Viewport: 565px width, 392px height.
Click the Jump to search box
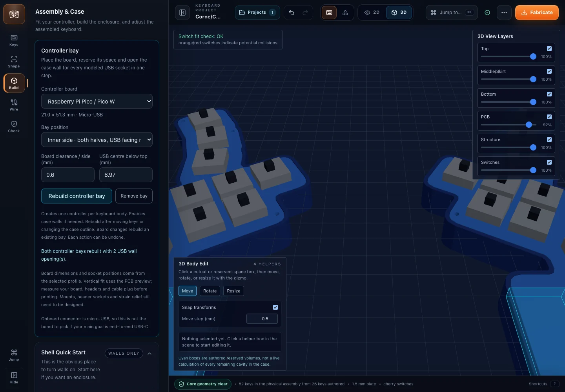[x=452, y=13]
